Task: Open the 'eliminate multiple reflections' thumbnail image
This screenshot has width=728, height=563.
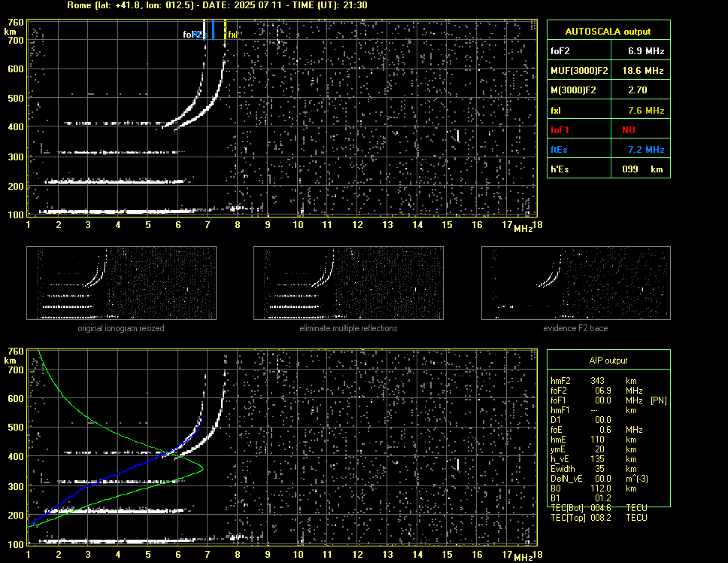Action: coord(348,283)
